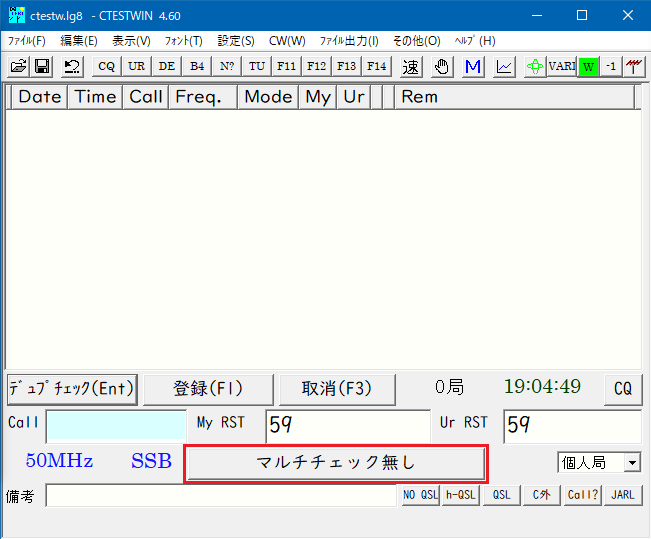Expand the 個人局 dropdown
The height and width of the screenshot is (539, 651).
[631, 463]
